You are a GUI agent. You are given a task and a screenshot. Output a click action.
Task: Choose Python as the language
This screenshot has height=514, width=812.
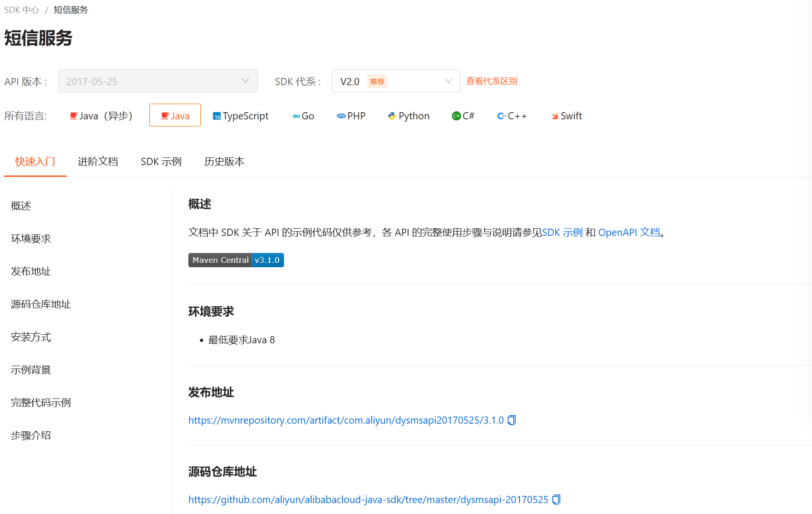(409, 116)
